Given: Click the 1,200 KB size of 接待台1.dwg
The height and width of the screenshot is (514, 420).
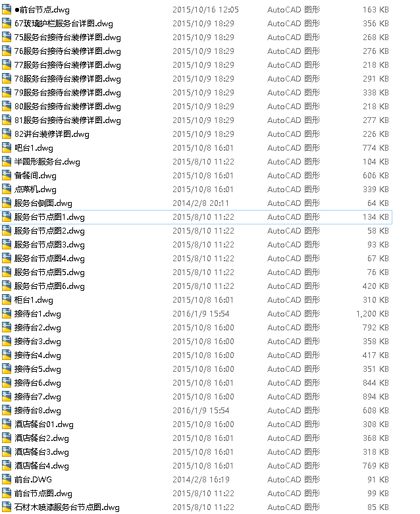Looking at the screenshot, I should [373, 314].
